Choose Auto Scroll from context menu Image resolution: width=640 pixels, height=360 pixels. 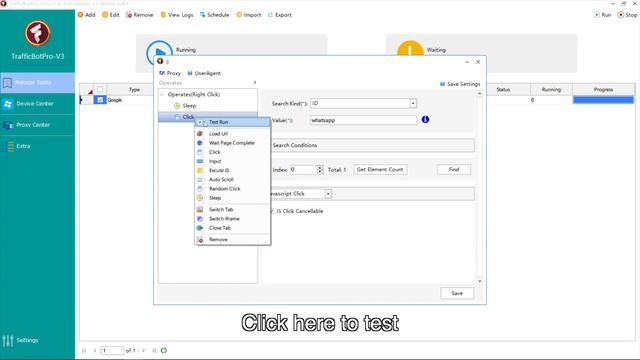pyautogui.click(x=233, y=180)
